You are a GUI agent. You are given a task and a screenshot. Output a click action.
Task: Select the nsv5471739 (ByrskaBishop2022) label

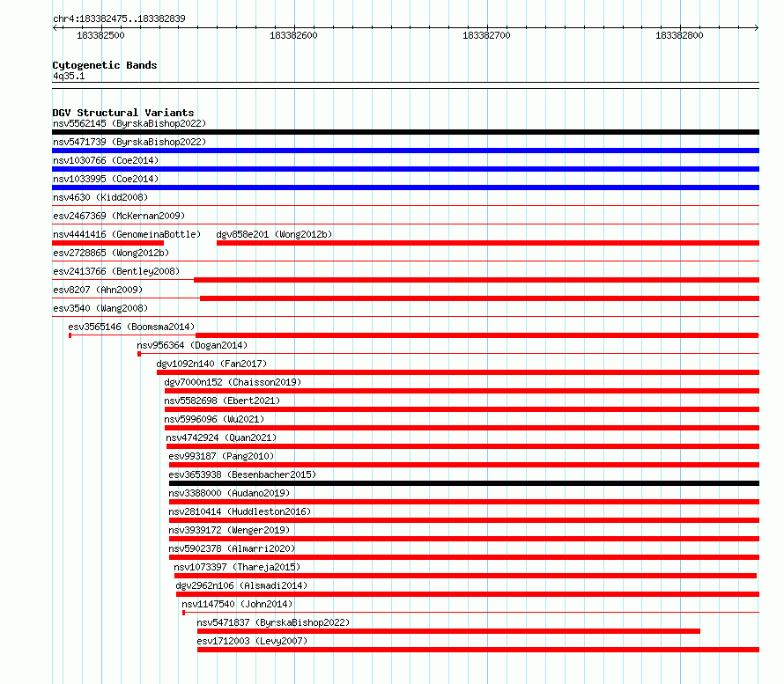pos(129,142)
